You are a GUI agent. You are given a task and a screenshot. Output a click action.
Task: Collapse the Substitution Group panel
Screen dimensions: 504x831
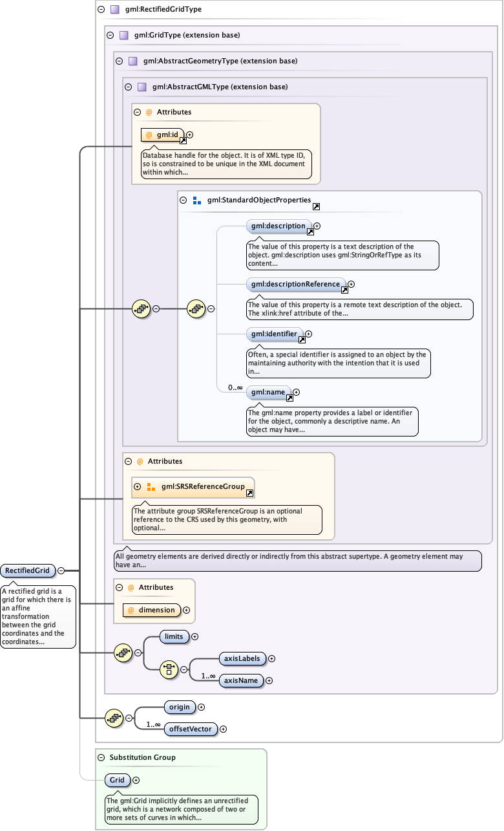coord(101,757)
